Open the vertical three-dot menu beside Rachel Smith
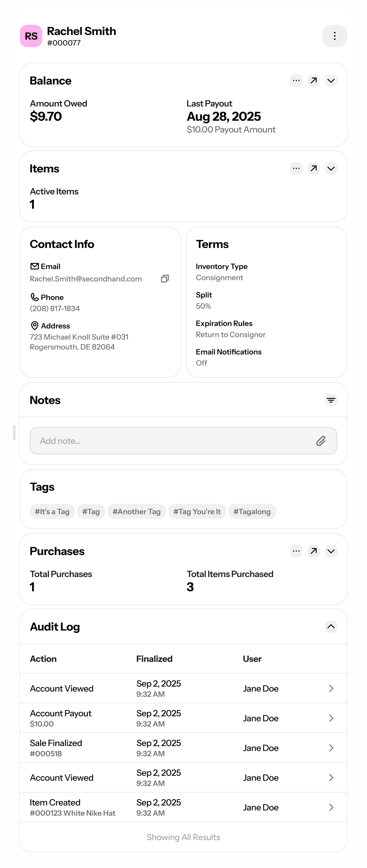367x868 pixels. pos(334,36)
